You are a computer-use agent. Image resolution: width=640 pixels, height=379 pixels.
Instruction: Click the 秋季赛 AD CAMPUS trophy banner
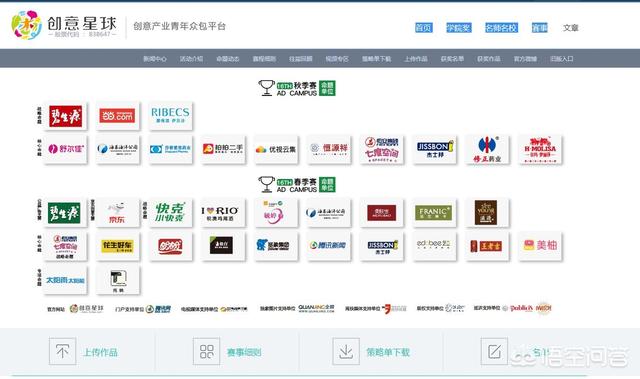pos(297,88)
